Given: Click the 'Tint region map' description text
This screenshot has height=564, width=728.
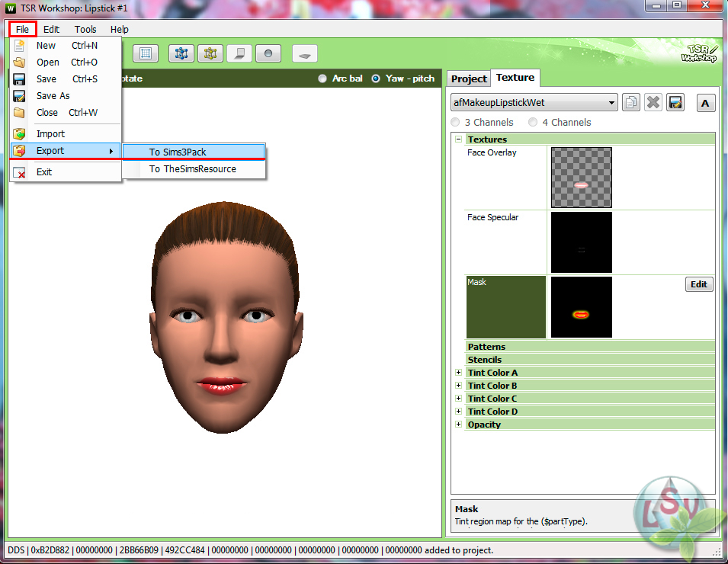Looking at the screenshot, I should pos(521,521).
